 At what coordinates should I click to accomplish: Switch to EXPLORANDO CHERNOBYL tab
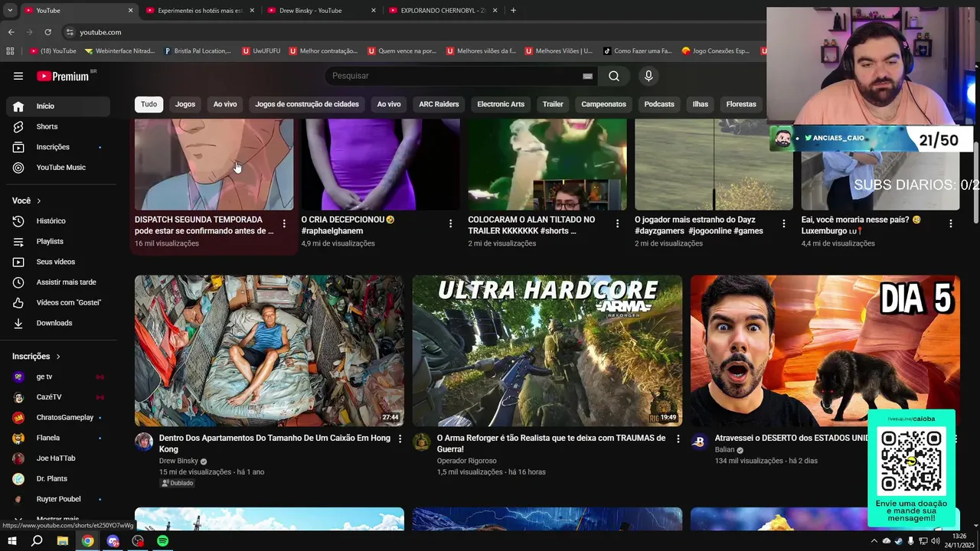(443, 11)
